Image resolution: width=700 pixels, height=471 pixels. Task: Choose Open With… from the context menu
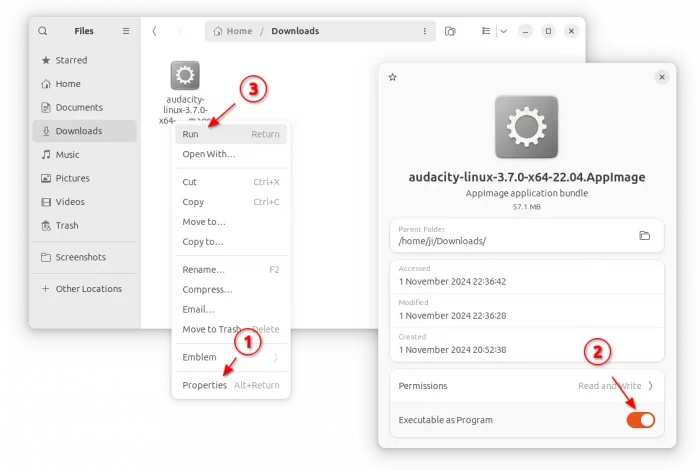pyautogui.click(x=231, y=154)
